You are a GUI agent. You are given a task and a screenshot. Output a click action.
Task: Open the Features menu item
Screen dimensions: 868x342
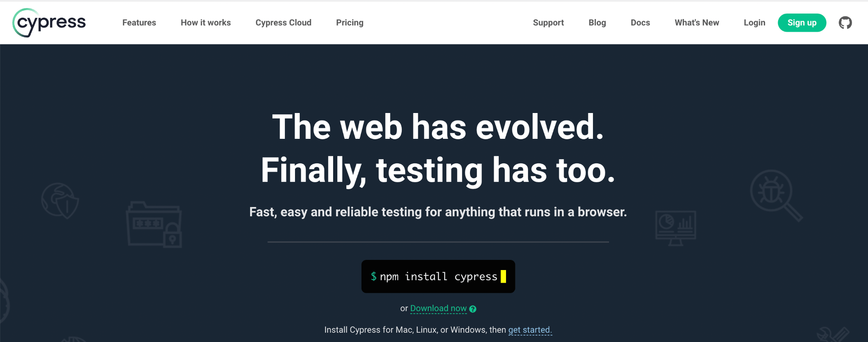tap(139, 23)
